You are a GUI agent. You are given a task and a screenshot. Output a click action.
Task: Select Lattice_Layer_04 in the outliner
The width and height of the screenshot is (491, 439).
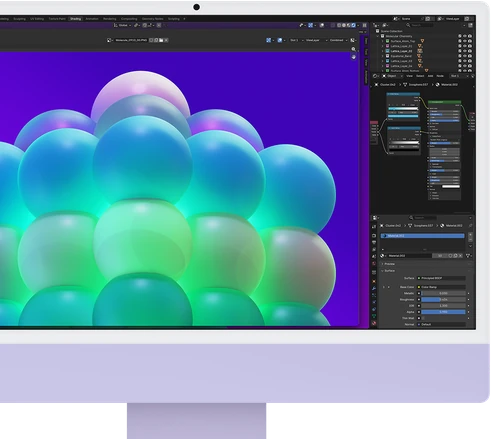[x=402, y=66]
